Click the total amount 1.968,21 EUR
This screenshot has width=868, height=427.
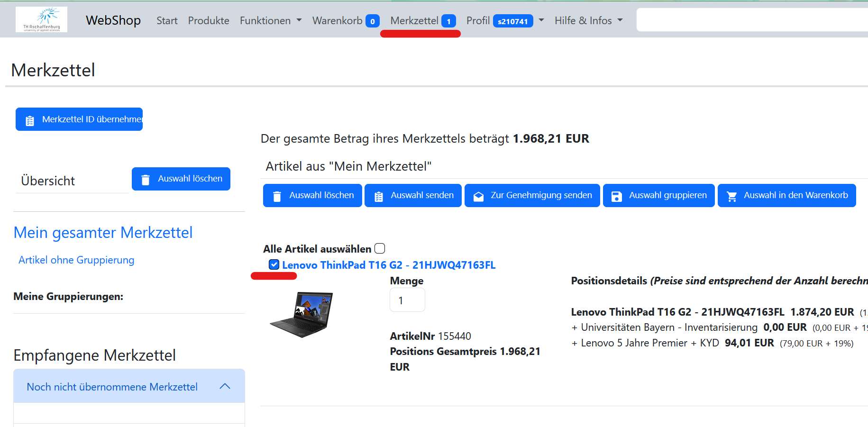[551, 138]
